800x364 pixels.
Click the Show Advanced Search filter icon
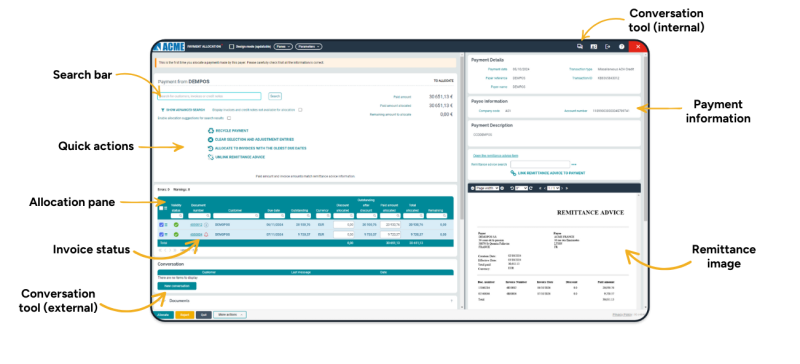pos(163,110)
